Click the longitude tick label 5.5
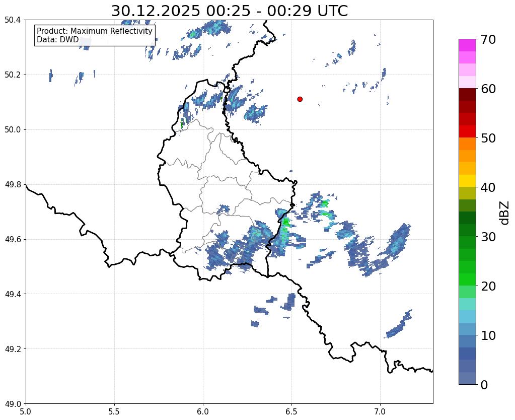This screenshot has width=515, height=420. pyautogui.click(x=114, y=412)
